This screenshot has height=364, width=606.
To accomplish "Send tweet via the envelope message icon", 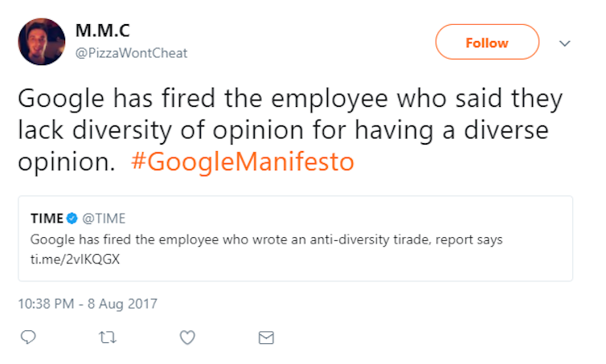I will (266, 337).
